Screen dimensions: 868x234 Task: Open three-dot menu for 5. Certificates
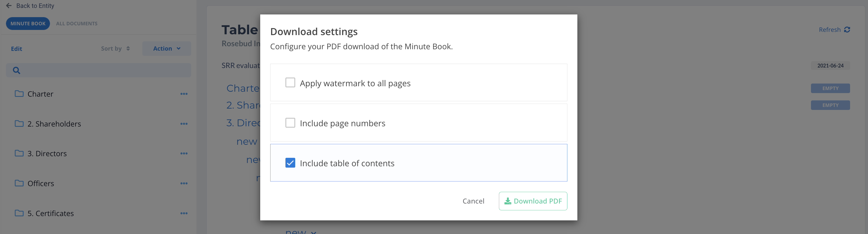[x=184, y=213]
